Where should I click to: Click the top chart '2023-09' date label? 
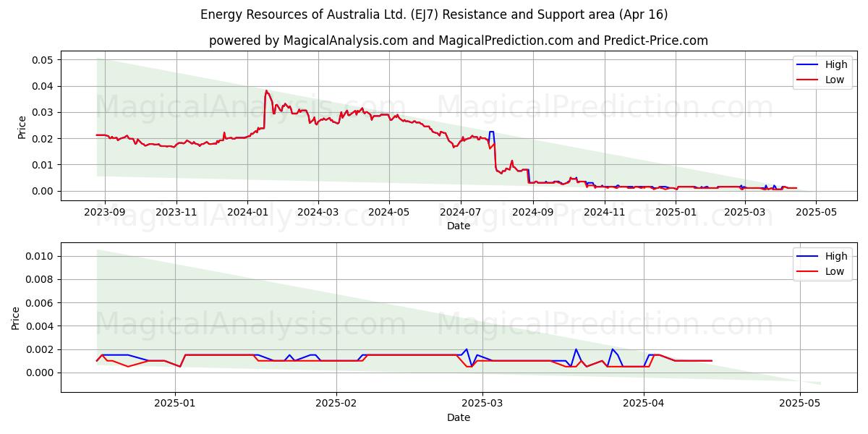pos(105,212)
